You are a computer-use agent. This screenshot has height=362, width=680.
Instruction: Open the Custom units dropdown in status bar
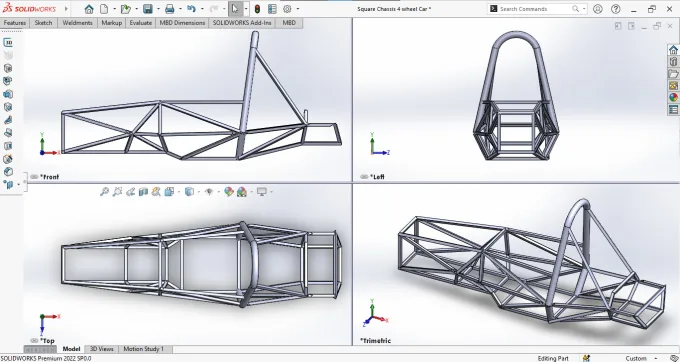[656, 359]
